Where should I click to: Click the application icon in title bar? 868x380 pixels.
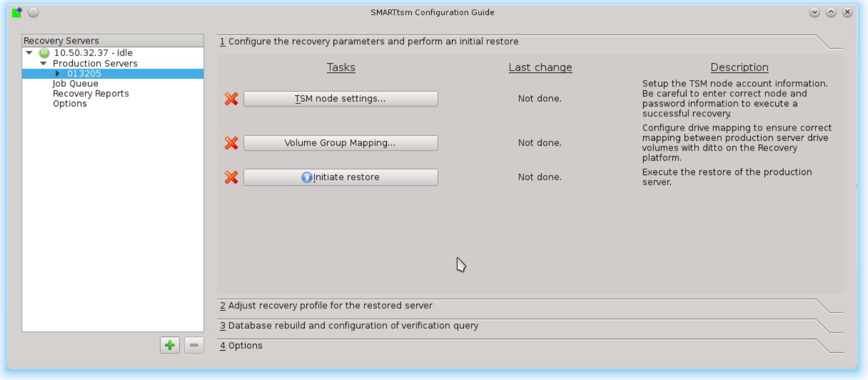click(17, 12)
